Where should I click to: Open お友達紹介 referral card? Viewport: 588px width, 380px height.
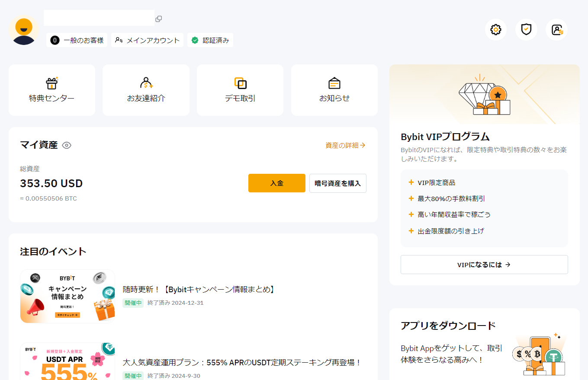[146, 90]
